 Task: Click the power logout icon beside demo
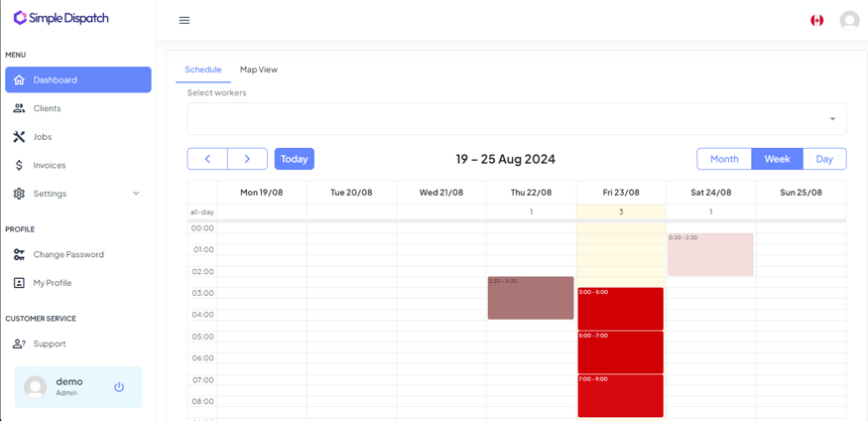tap(119, 387)
